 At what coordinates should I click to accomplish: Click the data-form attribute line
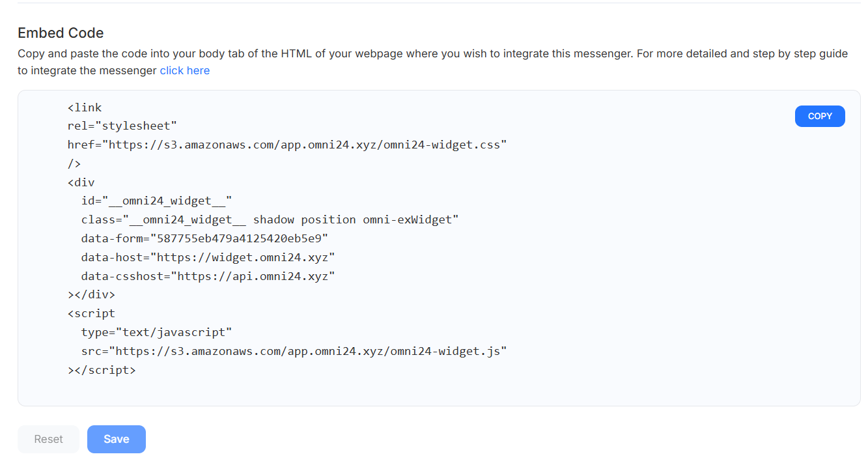coord(205,238)
